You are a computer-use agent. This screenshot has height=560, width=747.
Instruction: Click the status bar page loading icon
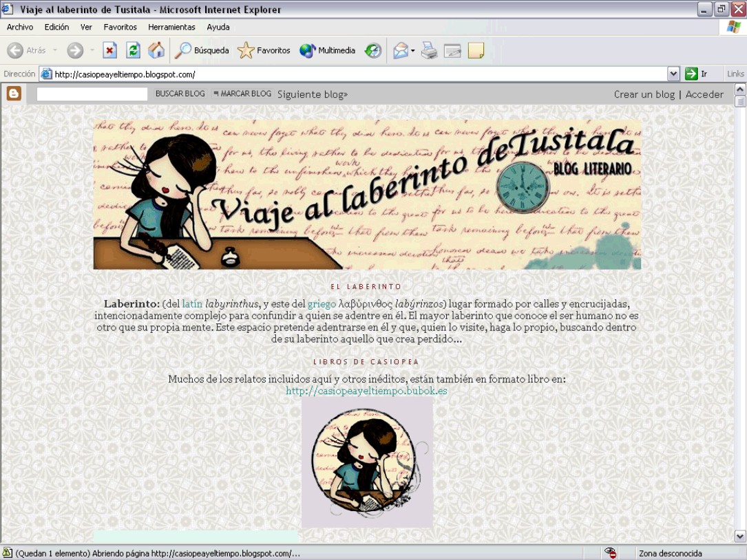[x=7, y=553]
